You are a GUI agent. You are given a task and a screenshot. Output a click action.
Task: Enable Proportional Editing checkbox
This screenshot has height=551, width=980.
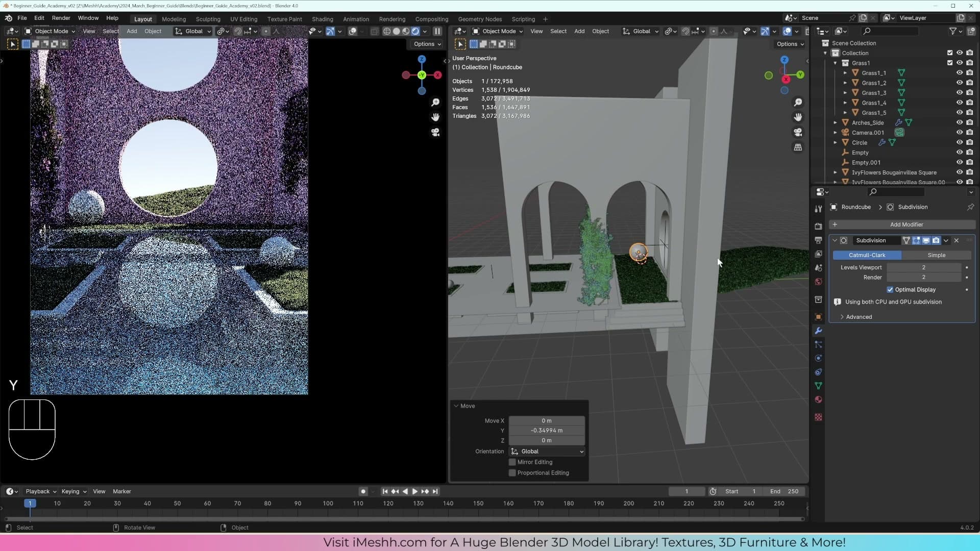coord(512,473)
